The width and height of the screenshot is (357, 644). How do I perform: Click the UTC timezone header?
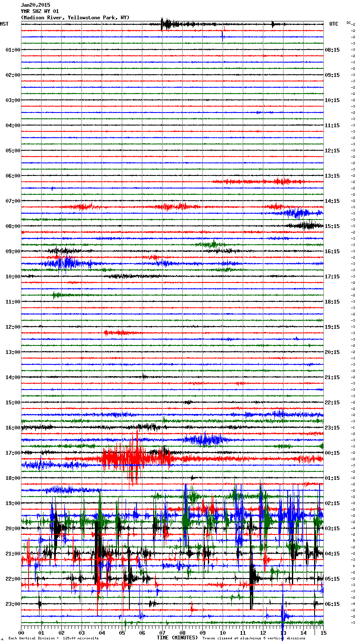[x=334, y=24]
